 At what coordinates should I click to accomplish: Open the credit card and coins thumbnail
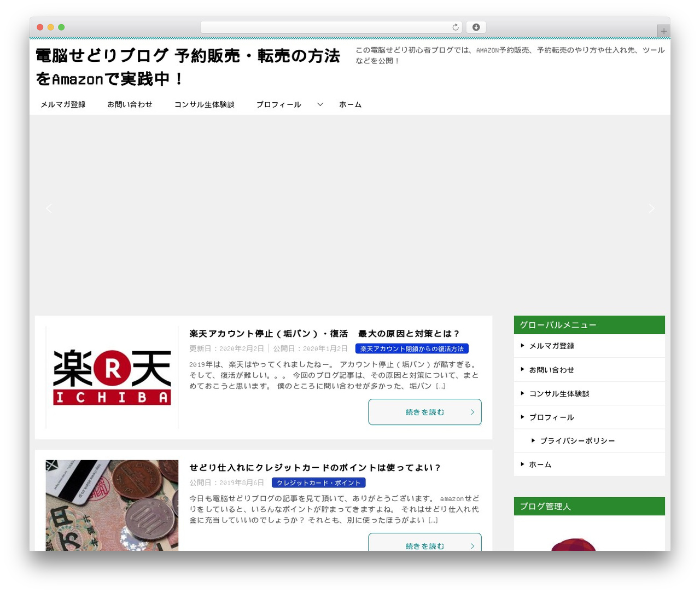(112, 505)
